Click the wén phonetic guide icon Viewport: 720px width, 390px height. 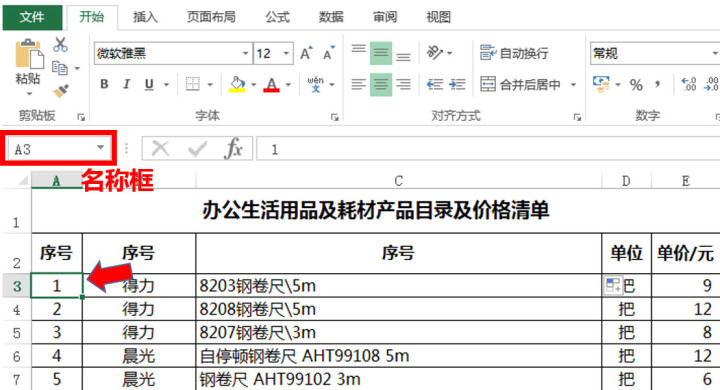point(315,85)
